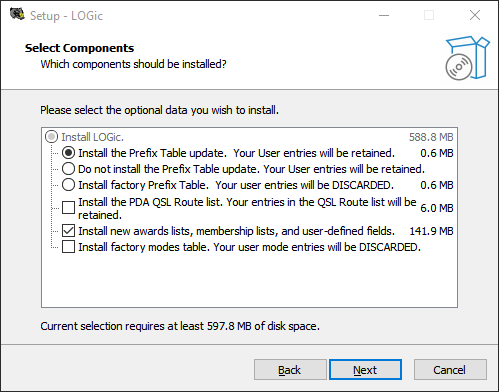The image size is (499, 392).
Task: Select Install factory Prefix Table option
Action: (x=68, y=185)
